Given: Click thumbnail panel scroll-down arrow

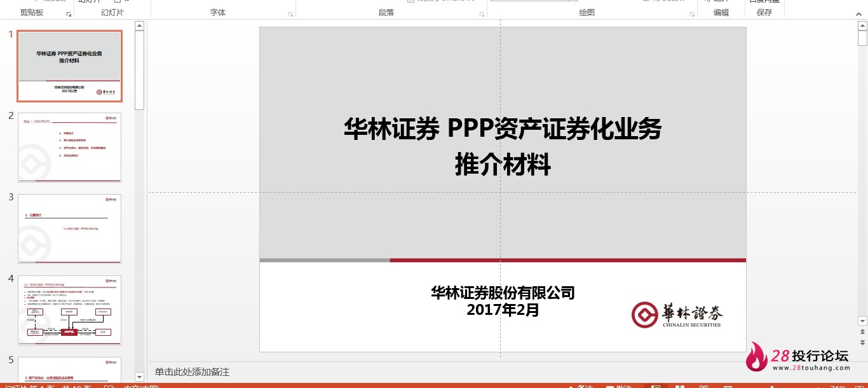Looking at the screenshot, I should pos(140,377).
